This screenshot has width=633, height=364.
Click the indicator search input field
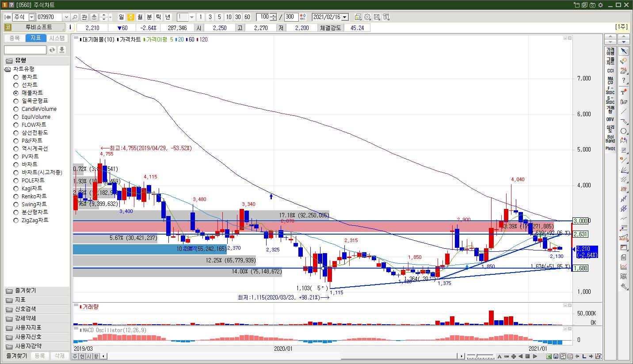coord(25,50)
